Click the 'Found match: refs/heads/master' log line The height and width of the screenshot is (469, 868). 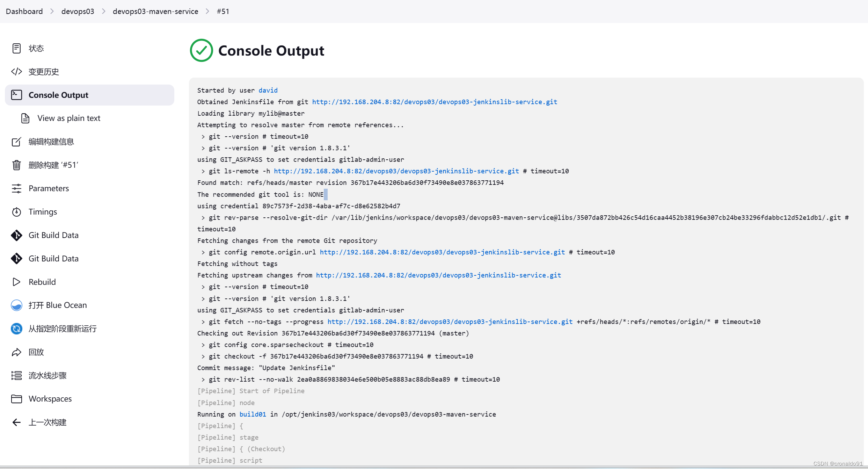click(x=350, y=182)
